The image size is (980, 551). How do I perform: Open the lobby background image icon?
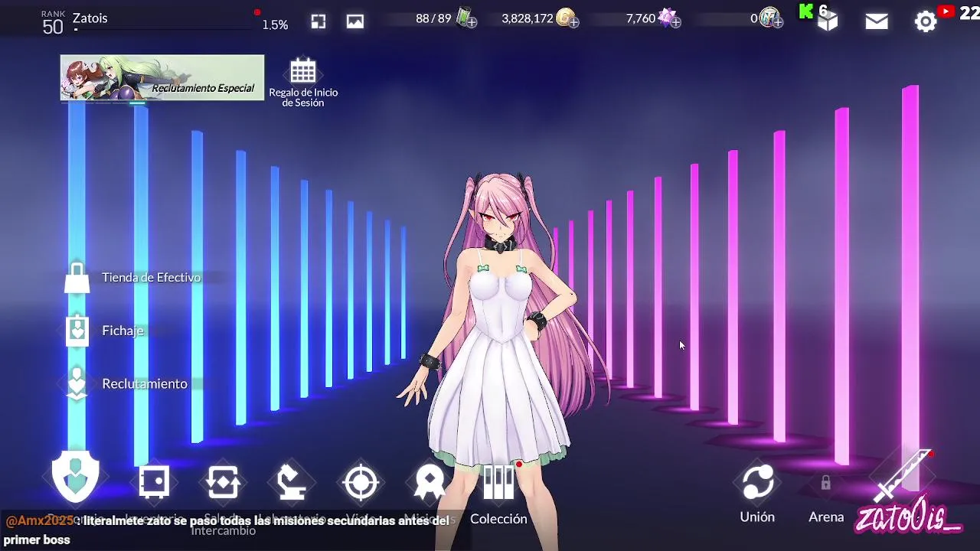354,21
